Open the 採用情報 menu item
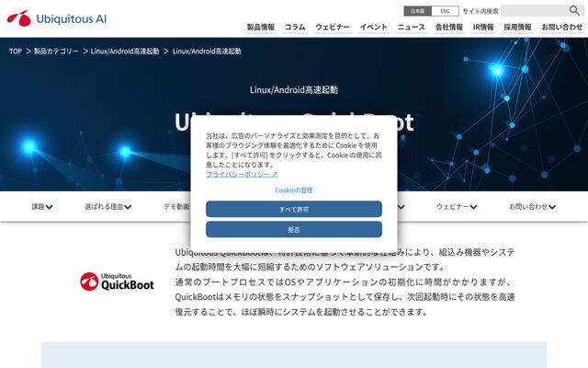Viewport: 588px width, 368px height. tap(517, 27)
